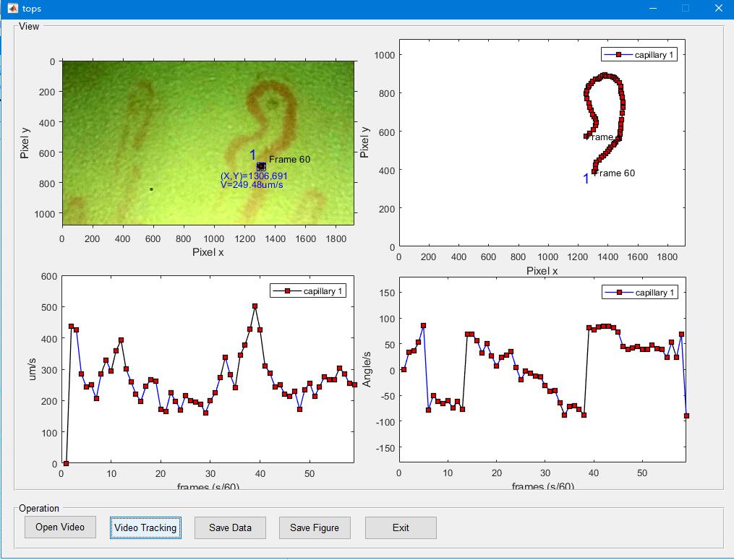Click the blue 1 label on video frame
Viewport: 734px width, 560px height.
[253, 155]
